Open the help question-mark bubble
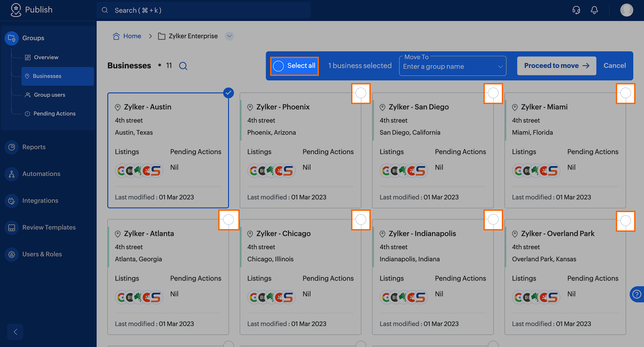Image resolution: width=644 pixels, height=347 pixels. coord(637,294)
